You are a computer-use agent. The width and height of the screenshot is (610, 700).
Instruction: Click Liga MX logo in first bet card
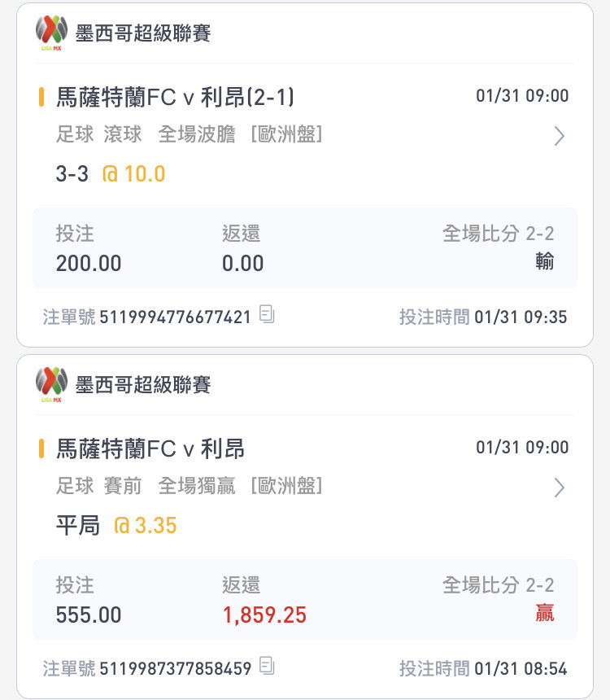(x=52, y=33)
